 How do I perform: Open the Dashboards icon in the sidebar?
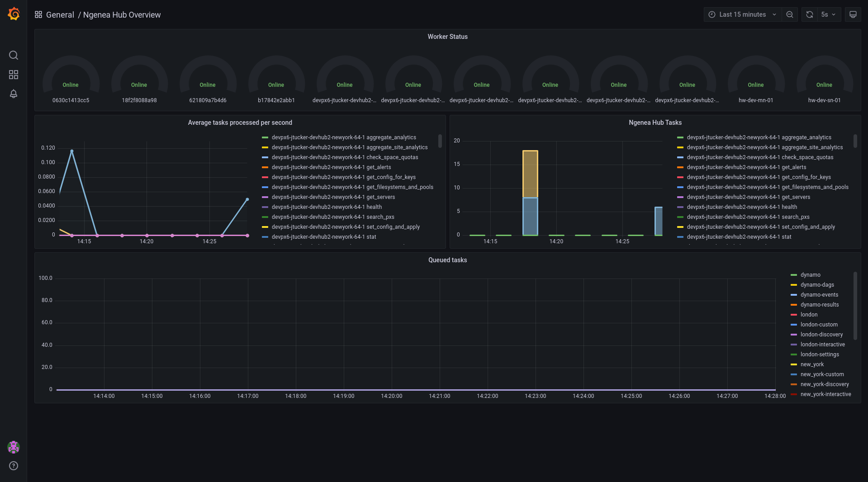tap(13, 74)
